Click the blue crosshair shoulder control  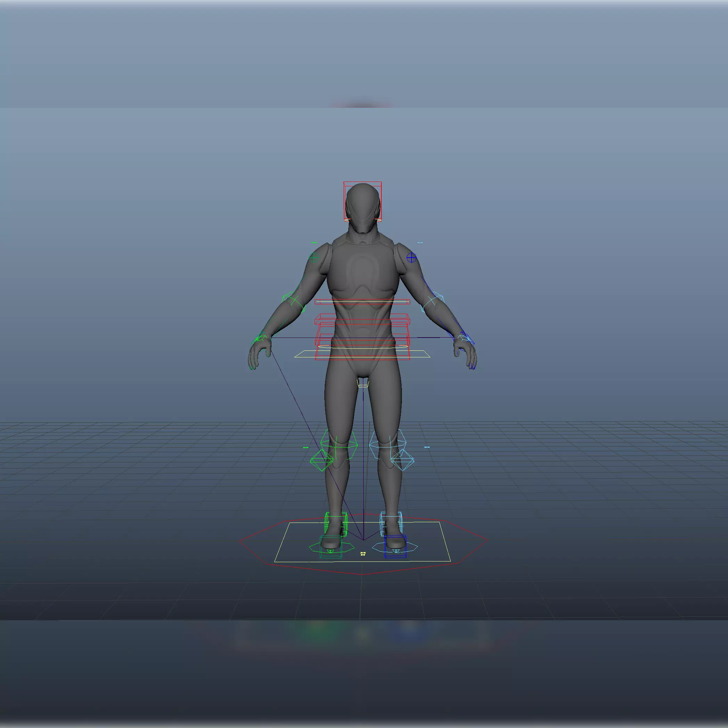pos(412,258)
